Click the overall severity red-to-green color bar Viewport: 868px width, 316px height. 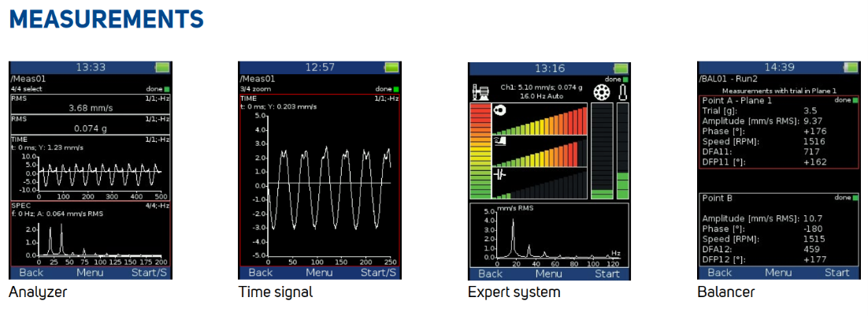click(x=480, y=151)
